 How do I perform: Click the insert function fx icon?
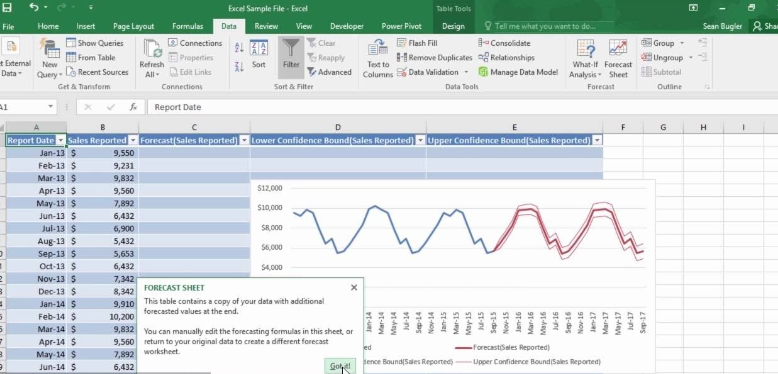[133, 107]
